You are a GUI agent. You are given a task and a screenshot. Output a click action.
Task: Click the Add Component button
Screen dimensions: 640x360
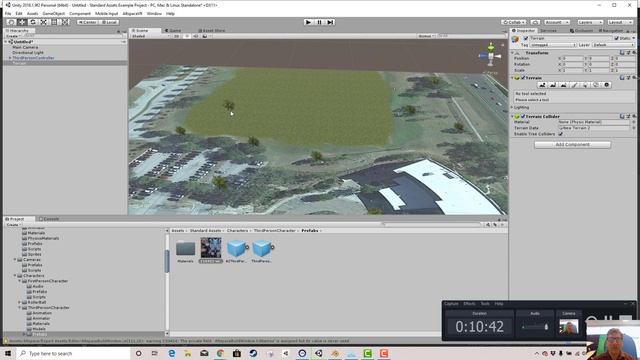573,144
